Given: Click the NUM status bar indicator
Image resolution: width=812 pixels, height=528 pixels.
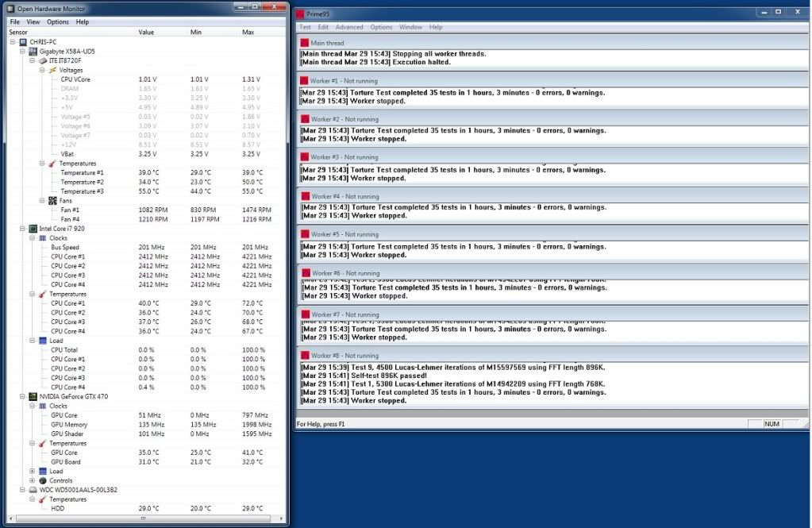Looking at the screenshot, I should (772, 424).
